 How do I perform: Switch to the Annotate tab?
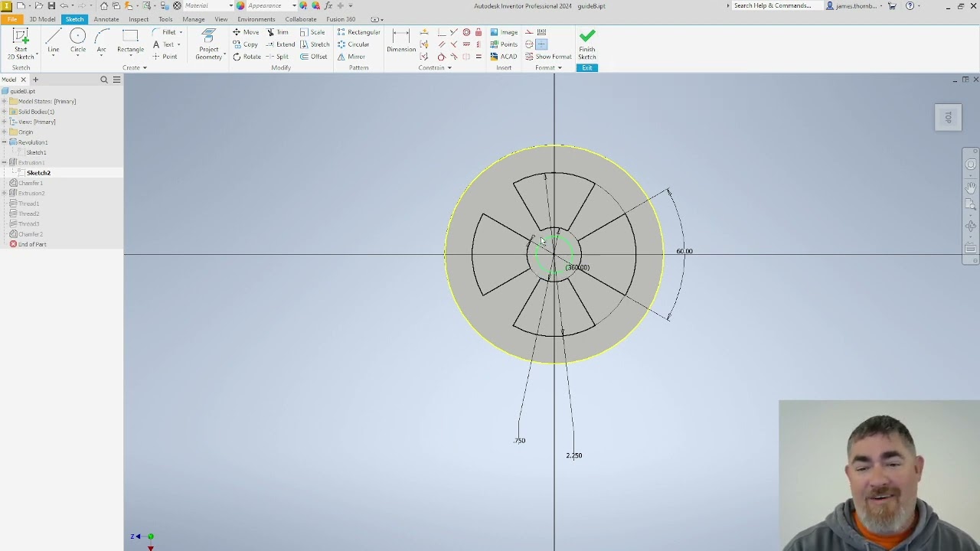pos(106,19)
